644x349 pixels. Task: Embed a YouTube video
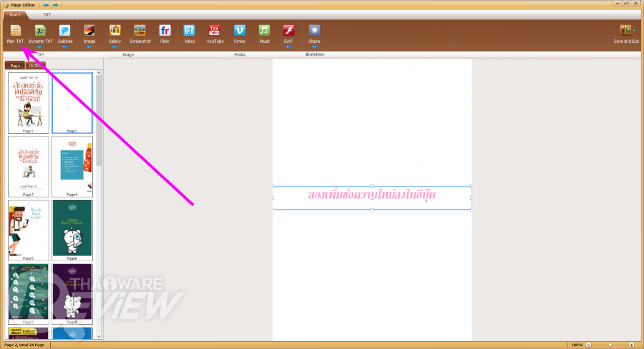pyautogui.click(x=215, y=34)
